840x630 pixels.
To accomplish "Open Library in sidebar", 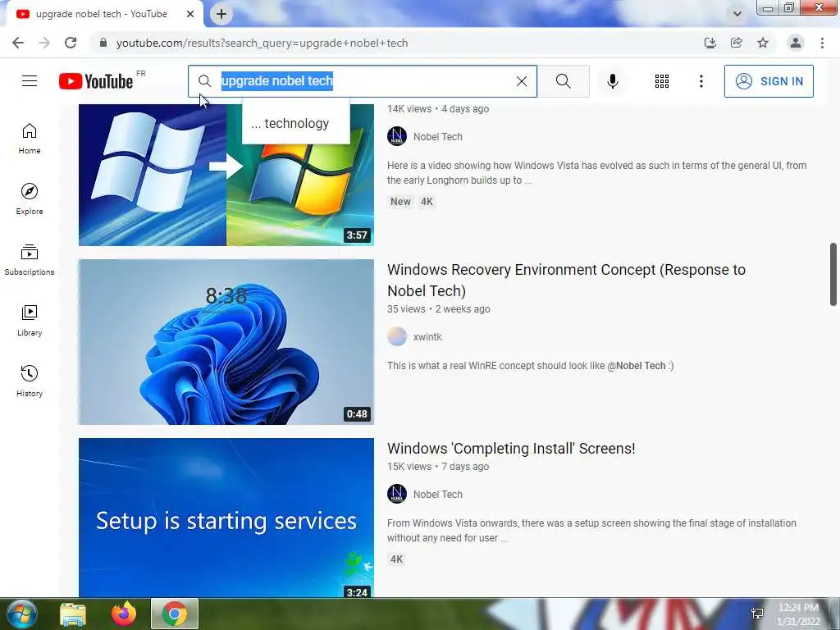I will pos(30,321).
